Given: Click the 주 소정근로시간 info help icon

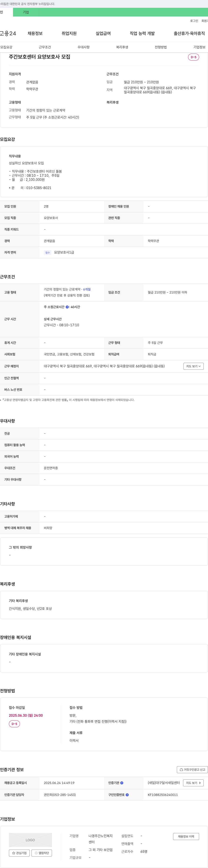Looking at the screenshot, I should tap(67, 307).
